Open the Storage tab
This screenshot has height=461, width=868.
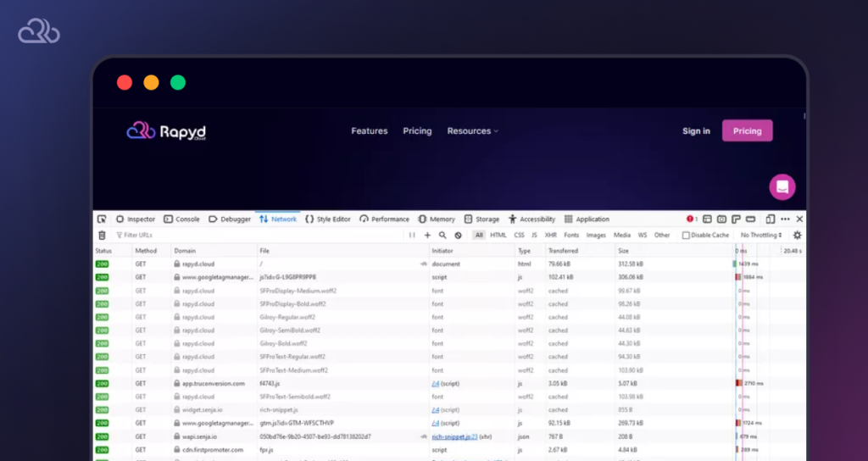481,219
